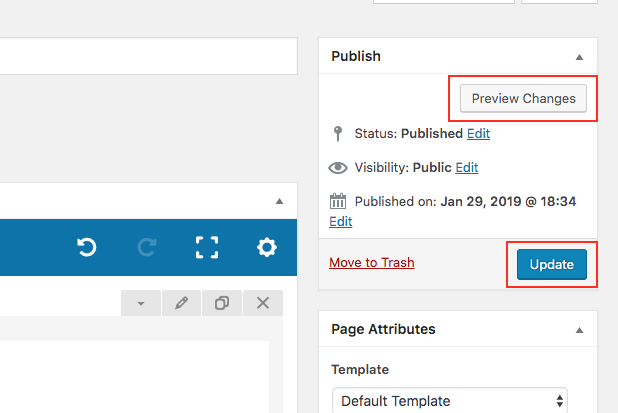The width and height of the screenshot is (618, 413).
Task: Click the calendar icon beside Published on
Action: coord(337,200)
